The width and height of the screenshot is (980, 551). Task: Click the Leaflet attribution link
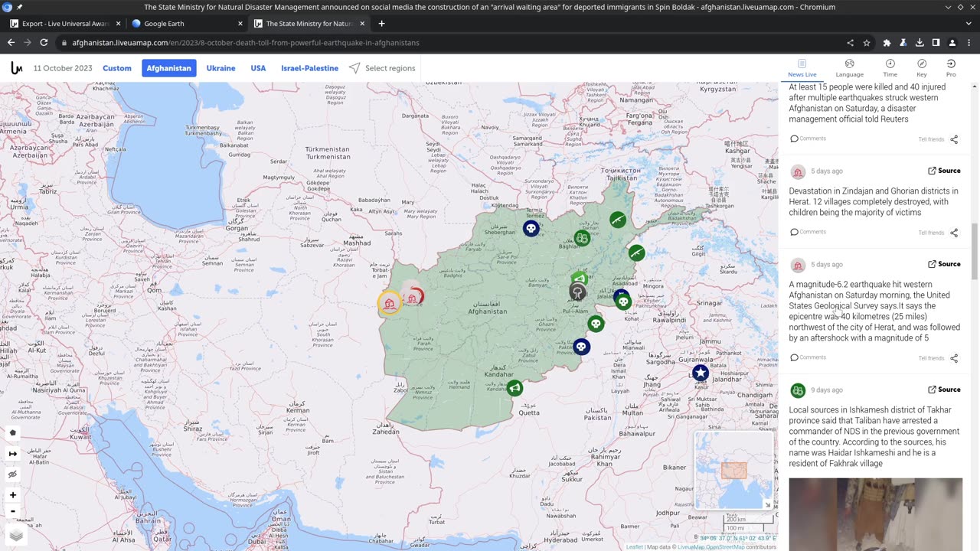coord(634,547)
